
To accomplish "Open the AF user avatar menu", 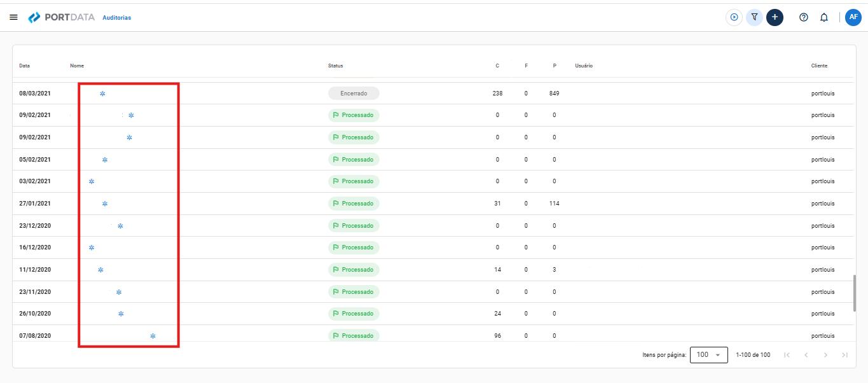I will 853,17.
